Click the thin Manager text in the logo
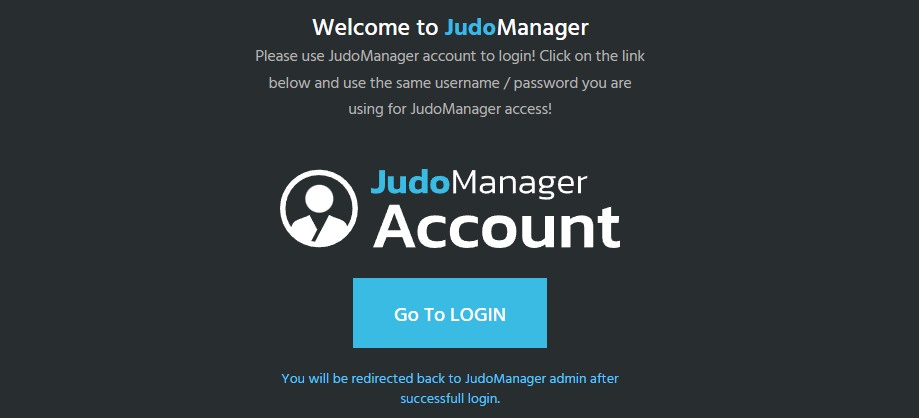This screenshot has width=919, height=418. pos(519,185)
